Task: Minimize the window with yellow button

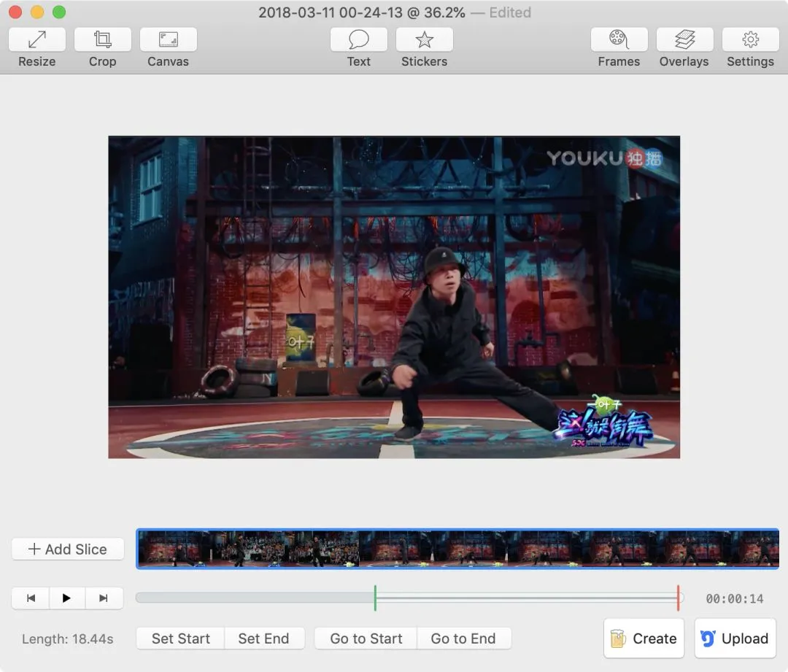Action: [37, 12]
